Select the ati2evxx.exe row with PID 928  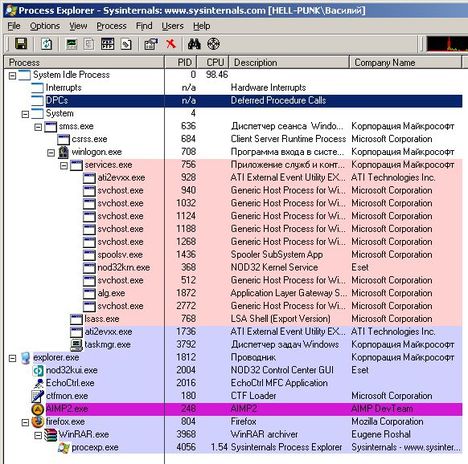coord(233,178)
